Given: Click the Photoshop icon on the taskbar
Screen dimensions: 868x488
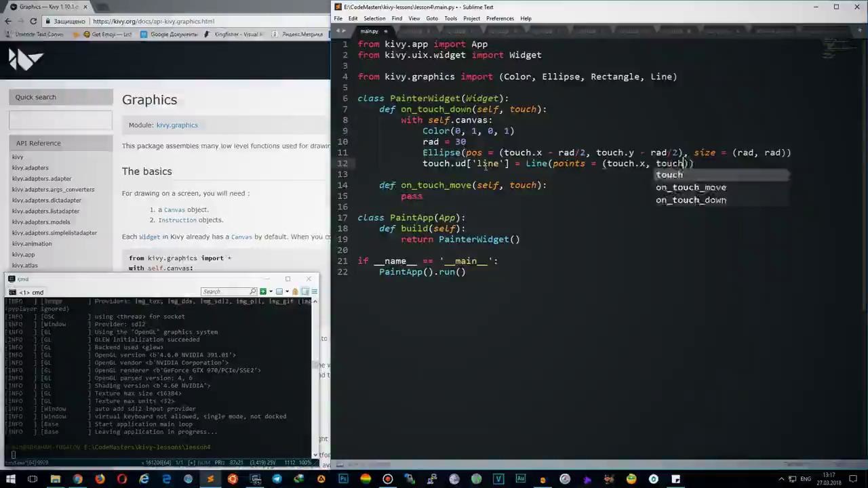Looking at the screenshot, I should 343,479.
